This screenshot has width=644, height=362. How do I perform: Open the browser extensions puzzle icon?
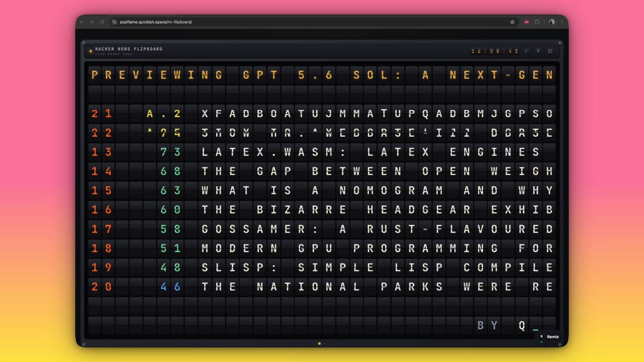[537, 22]
